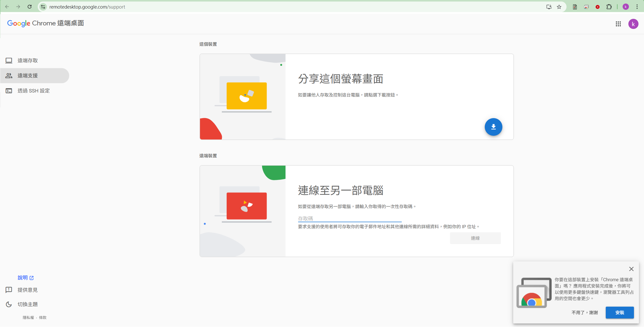Open the remote desktop extension icon

(586, 7)
